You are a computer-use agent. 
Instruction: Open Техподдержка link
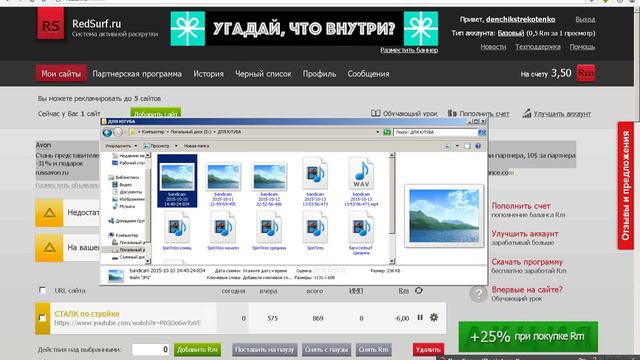tap(538, 47)
